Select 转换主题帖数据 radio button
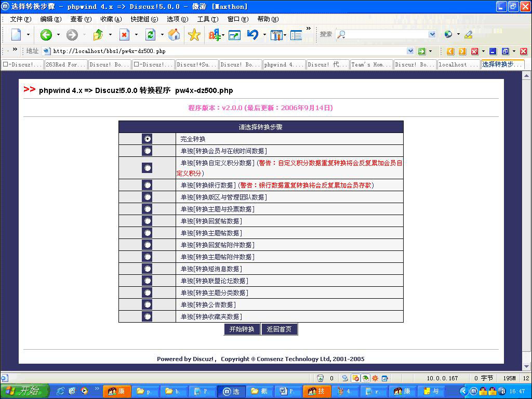The width and height of the screenshot is (532, 399). (147, 233)
